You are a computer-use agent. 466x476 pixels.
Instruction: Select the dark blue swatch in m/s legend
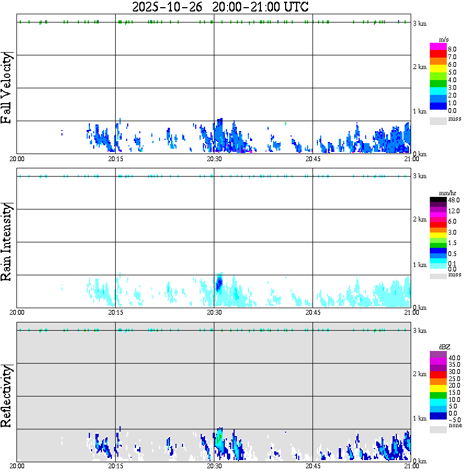(438, 106)
